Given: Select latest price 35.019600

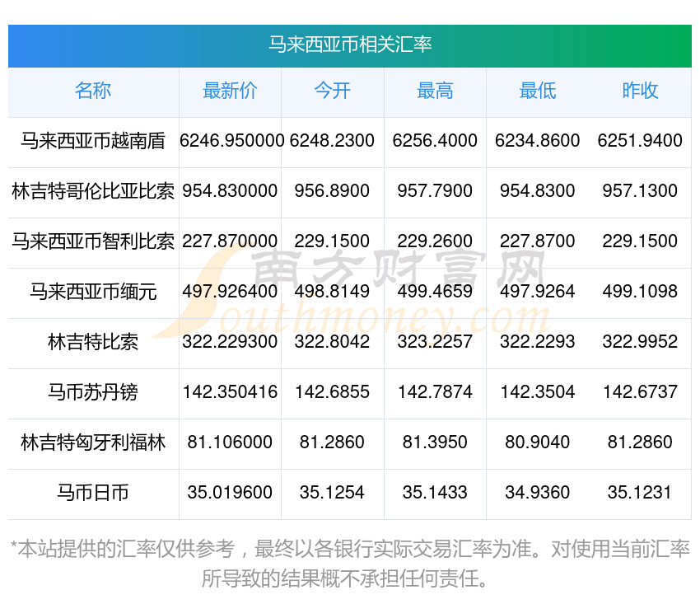Looking at the screenshot, I should [x=230, y=493].
